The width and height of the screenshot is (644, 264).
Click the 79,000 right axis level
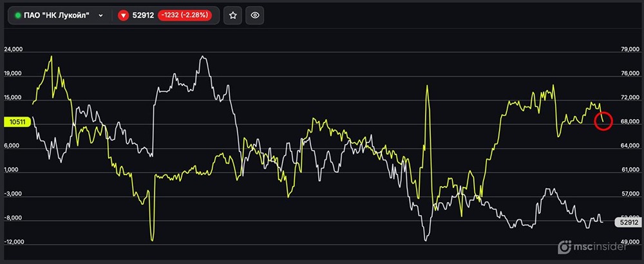tap(630, 50)
